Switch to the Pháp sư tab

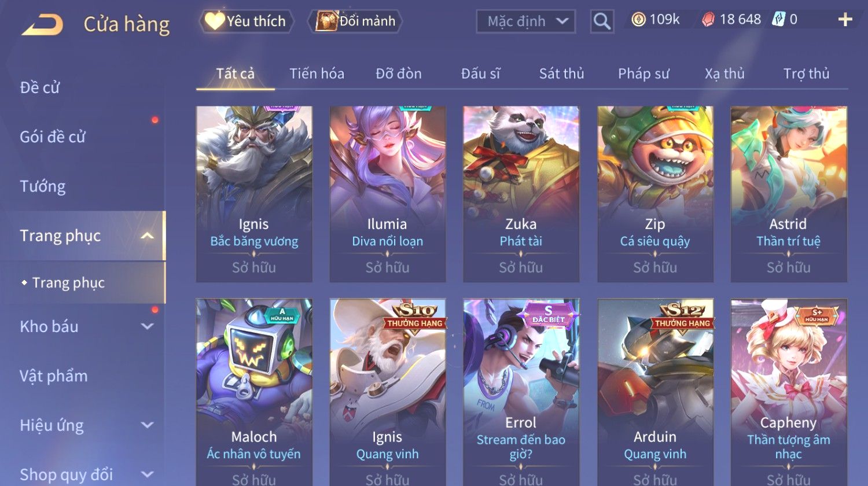pyautogui.click(x=643, y=73)
